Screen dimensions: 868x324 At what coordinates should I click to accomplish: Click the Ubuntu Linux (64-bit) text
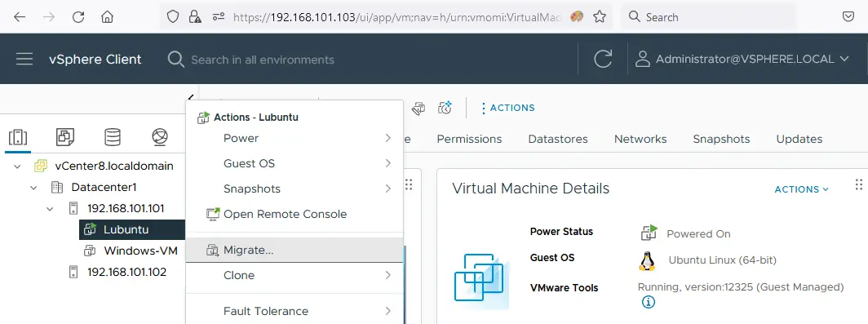tap(723, 260)
